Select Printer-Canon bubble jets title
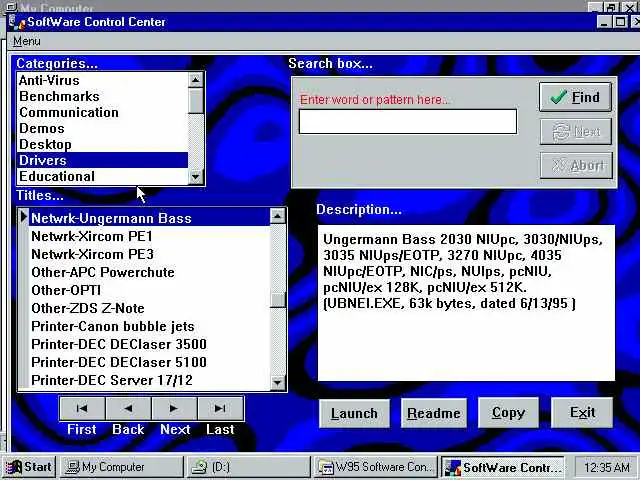640x480 pixels. point(150,326)
